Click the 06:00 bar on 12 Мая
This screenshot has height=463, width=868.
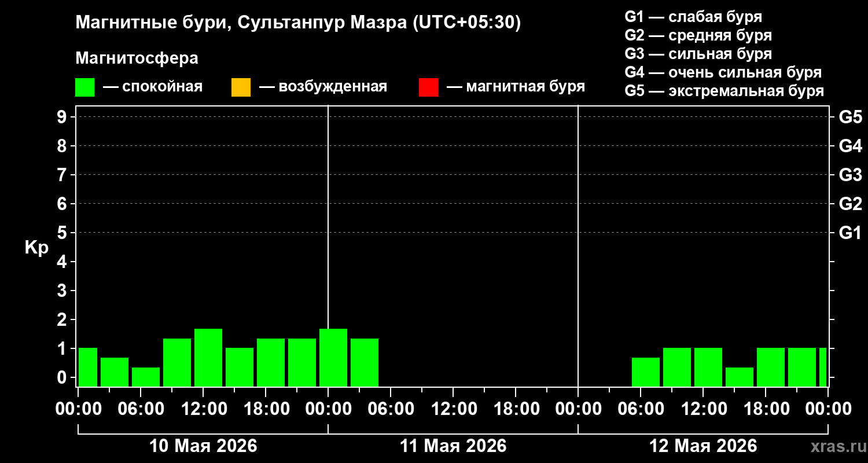pos(646,372)
